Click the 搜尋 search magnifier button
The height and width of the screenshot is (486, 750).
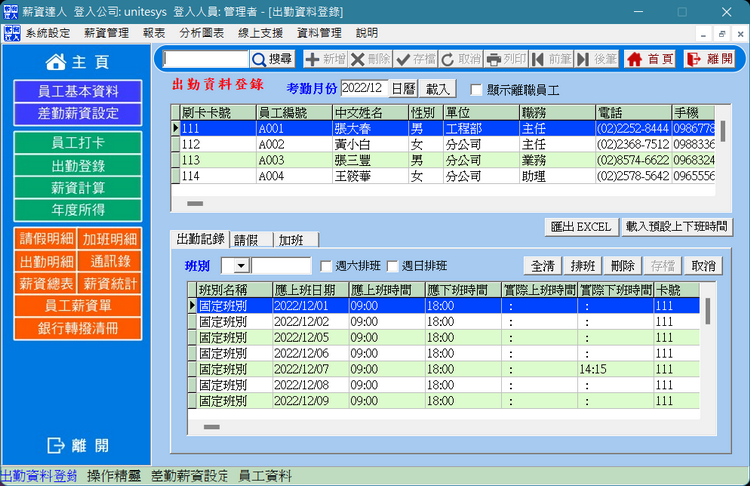(x=272, y=59)
